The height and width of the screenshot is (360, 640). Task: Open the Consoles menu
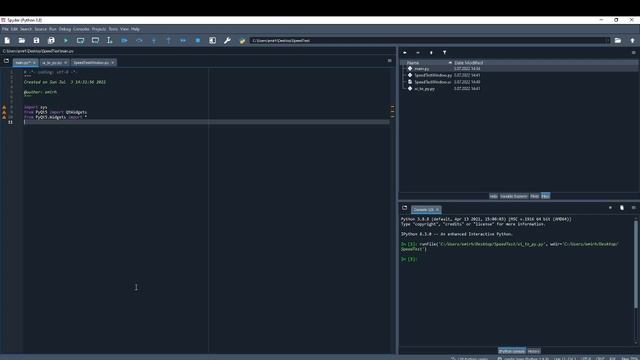tap(81, 29)
